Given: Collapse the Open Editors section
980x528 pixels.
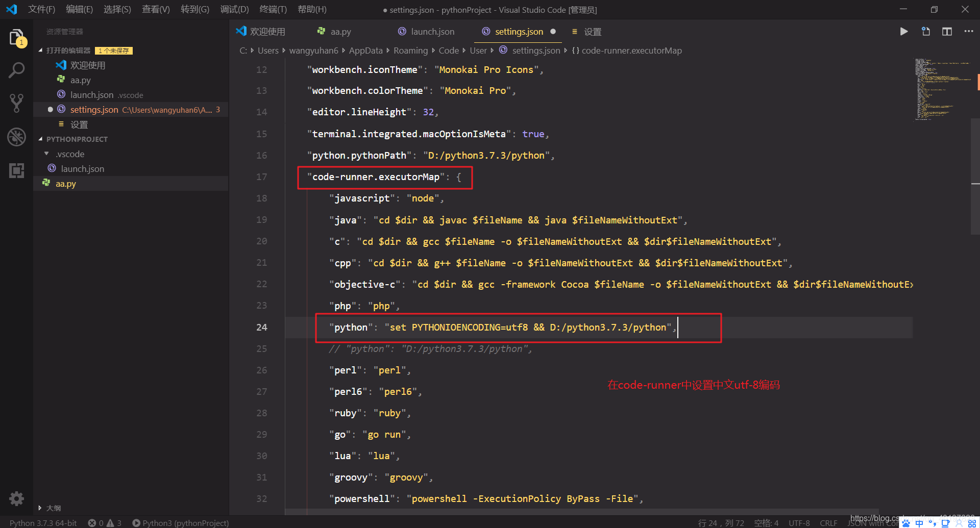Looking at the screenshot, I should (41, 51).
